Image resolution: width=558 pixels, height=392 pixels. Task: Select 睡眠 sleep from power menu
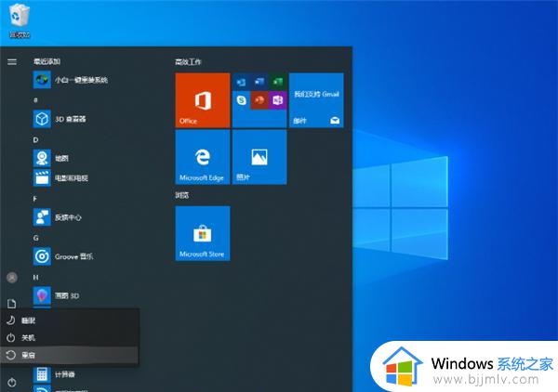(x=70, y=320)
